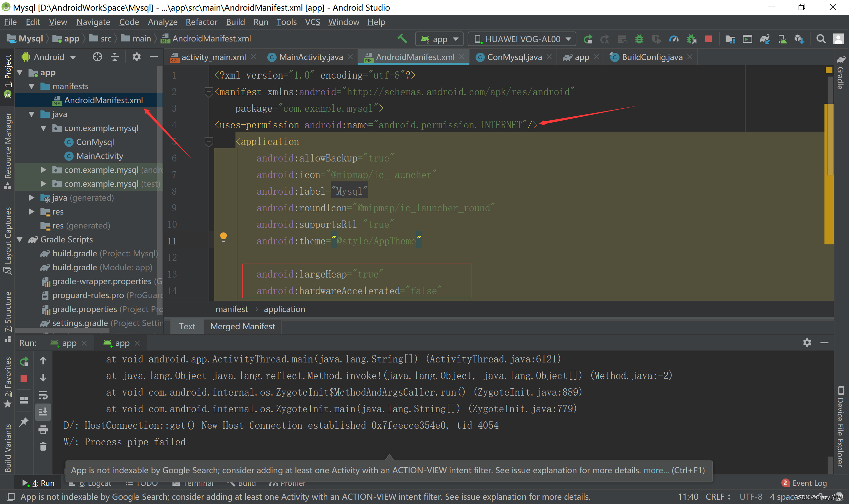This screenshot has width=849, height=504.
Task: Switch to the Merged Manifest view
Action: coord(242,326)
